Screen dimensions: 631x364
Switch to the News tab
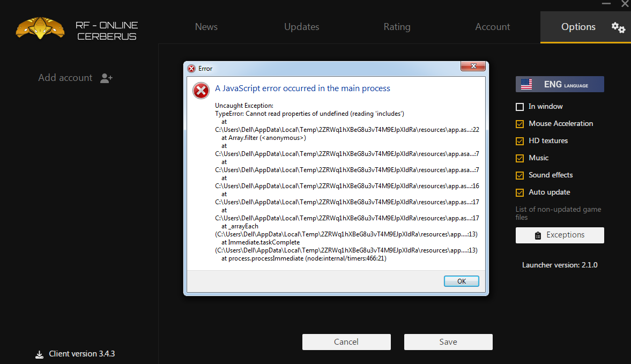206,27
